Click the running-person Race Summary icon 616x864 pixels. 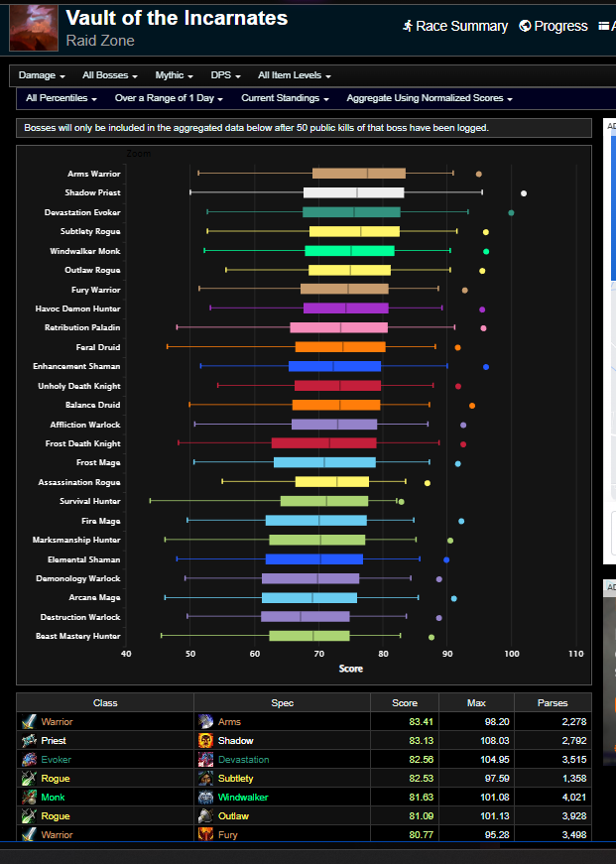click(408, 26)
